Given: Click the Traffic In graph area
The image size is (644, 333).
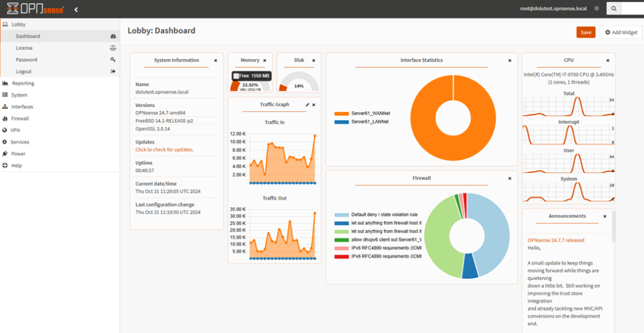Looking at the screenshot, I should (x=282, y=158).
